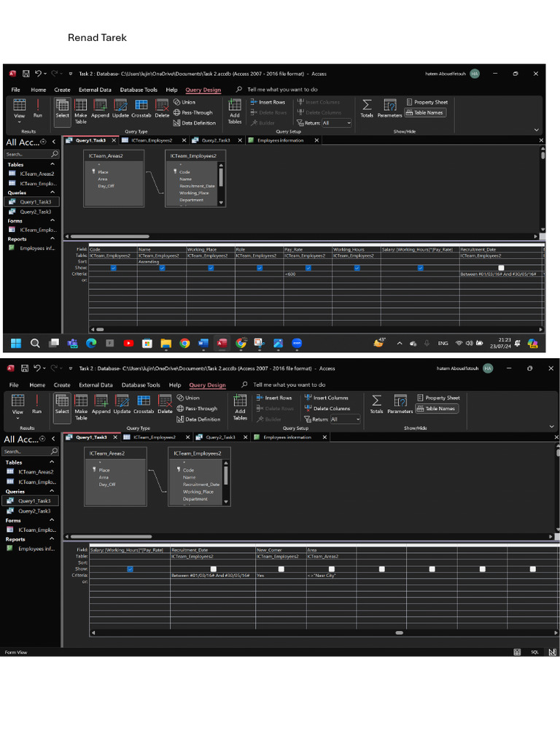Click the horizontal scrollbar thumb under lower design grid
Viewport: 560px width, 747px height.
(400, 632)
